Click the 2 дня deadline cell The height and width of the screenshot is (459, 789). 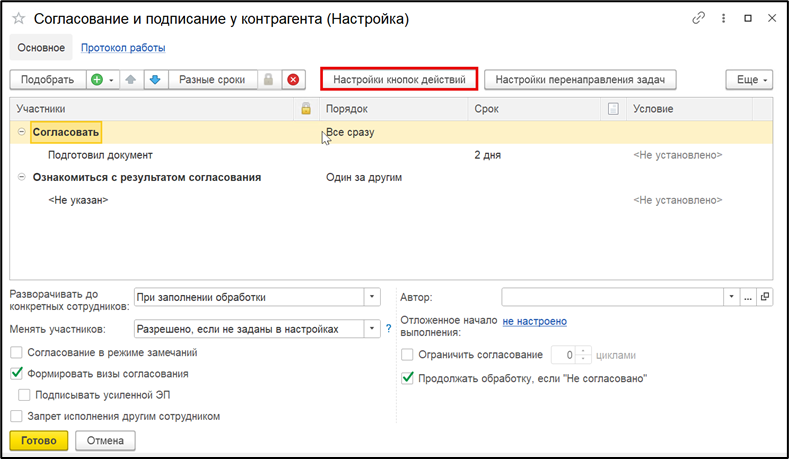point(534,155)
